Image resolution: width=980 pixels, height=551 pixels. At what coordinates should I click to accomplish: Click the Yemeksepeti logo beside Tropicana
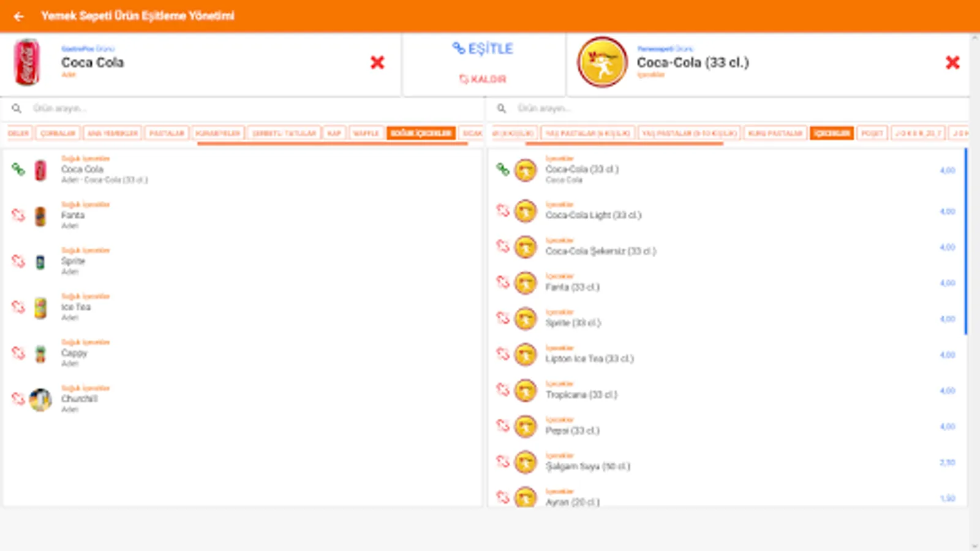point(526,391)
